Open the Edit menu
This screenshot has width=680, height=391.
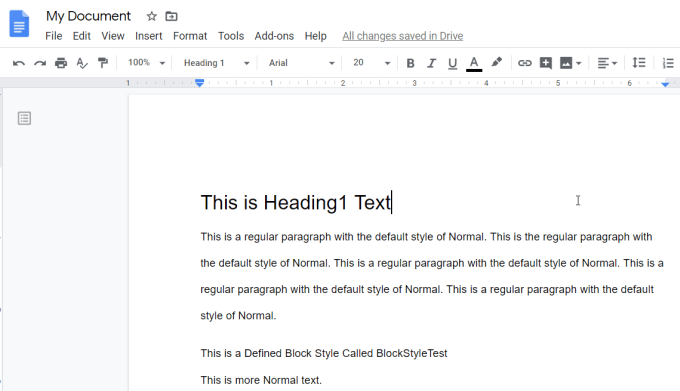(x=82, y=36)
